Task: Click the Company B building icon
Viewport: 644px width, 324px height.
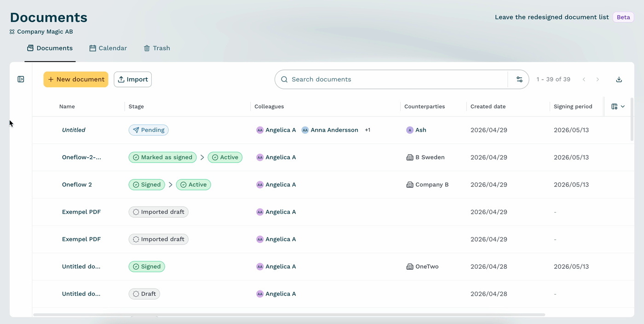Action: (410, 185)
